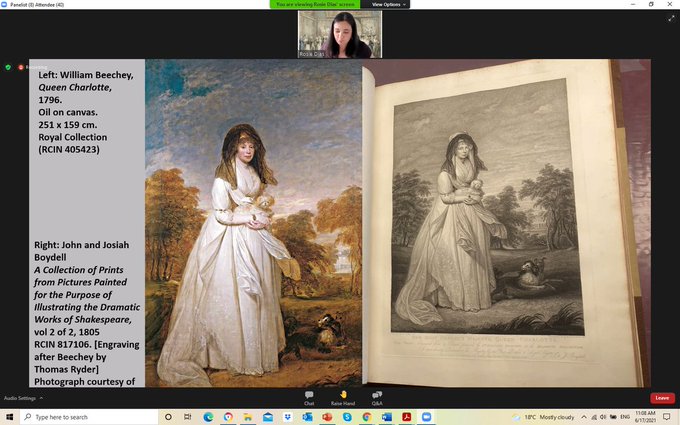Image resolution: width=680 pixels, height=425 pixels.
Task: Open the clock showing 11:08 AM
Action: (x=645, y=417)
